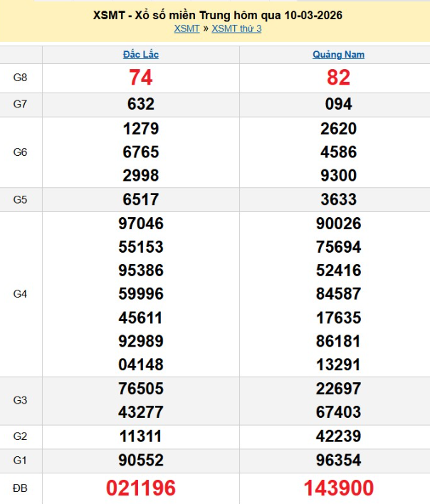
Task: Select the G7 row label
Action: [21, 105]
